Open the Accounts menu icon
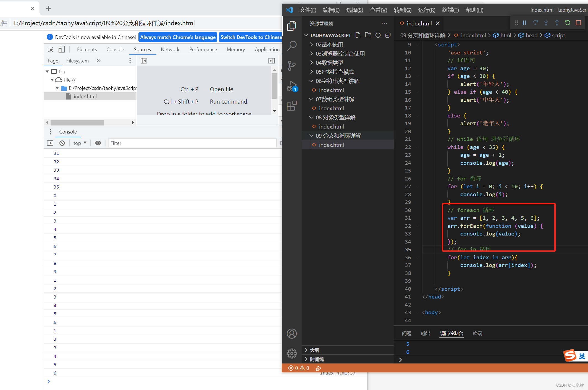Screen dimensions: 588x390 coord(292,334)
